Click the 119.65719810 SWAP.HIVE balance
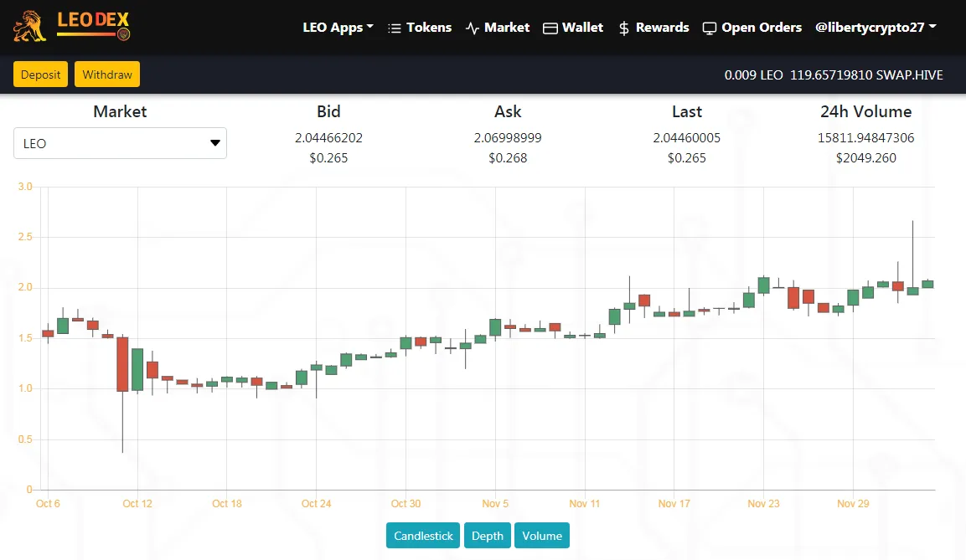Viewport: 966px width, 560px height. point(867,75)
